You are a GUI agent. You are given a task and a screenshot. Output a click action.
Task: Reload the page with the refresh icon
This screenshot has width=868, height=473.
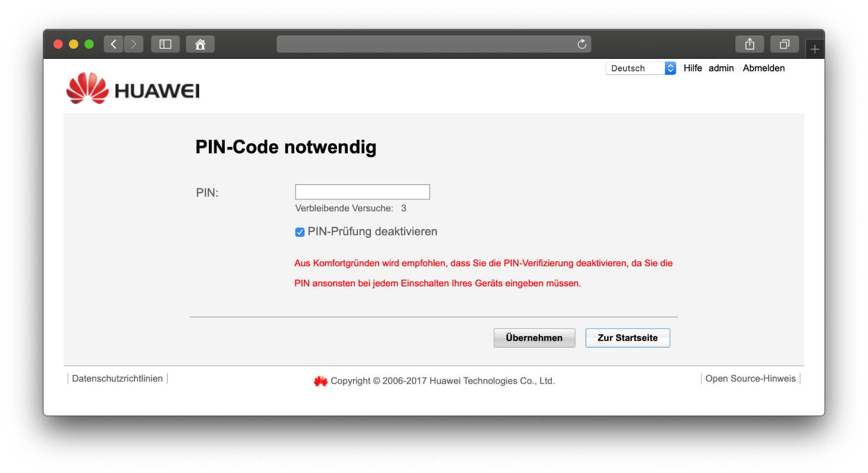pyautogui.click(x=582, y=44)
